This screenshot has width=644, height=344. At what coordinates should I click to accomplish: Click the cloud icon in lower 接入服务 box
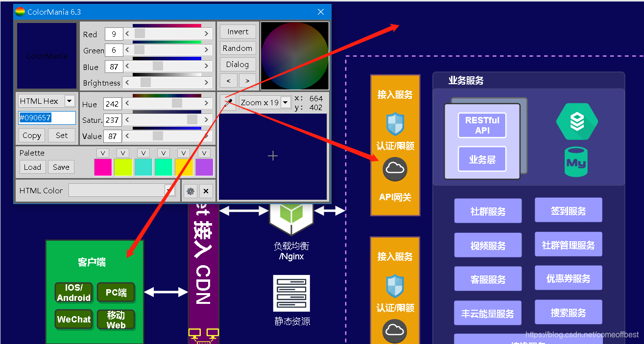tap(395, 331)
